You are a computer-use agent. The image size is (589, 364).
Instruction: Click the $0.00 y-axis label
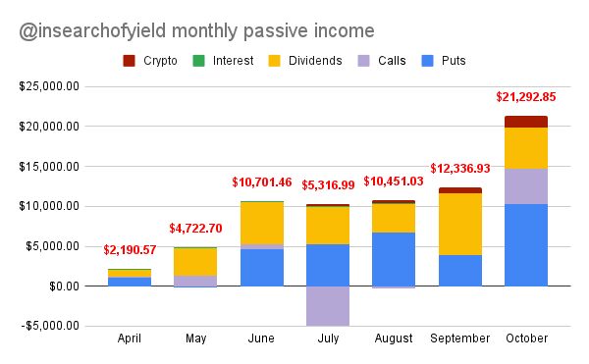[64, 286]
